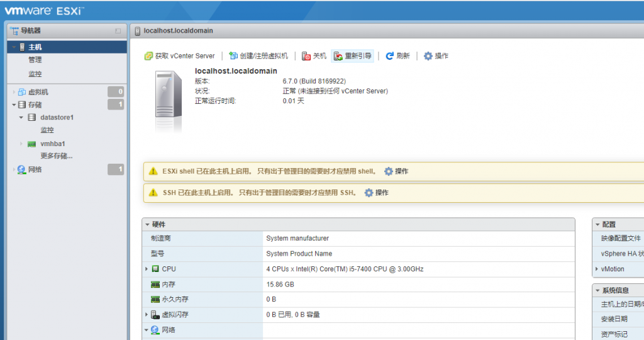Image resolution: width=644 pixels, height=340 pixels.
Task: Click the virtual machines icon in navigator
Action: click(22, 92)
